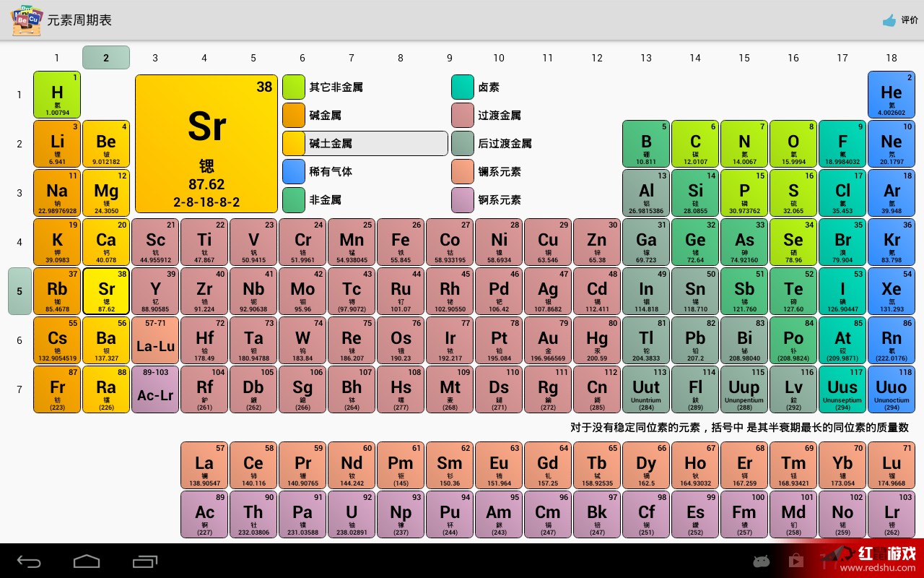Tap the Ununoctium Uuo element cell
Screen dimensions: 924x578
pos(892,389)
